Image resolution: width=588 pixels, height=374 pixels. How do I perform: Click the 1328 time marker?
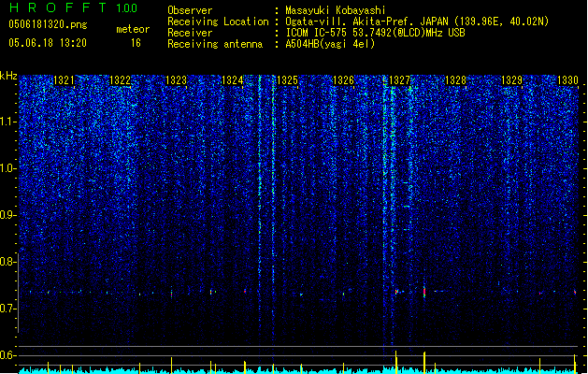pyautogui.click(x=455, y=80)
